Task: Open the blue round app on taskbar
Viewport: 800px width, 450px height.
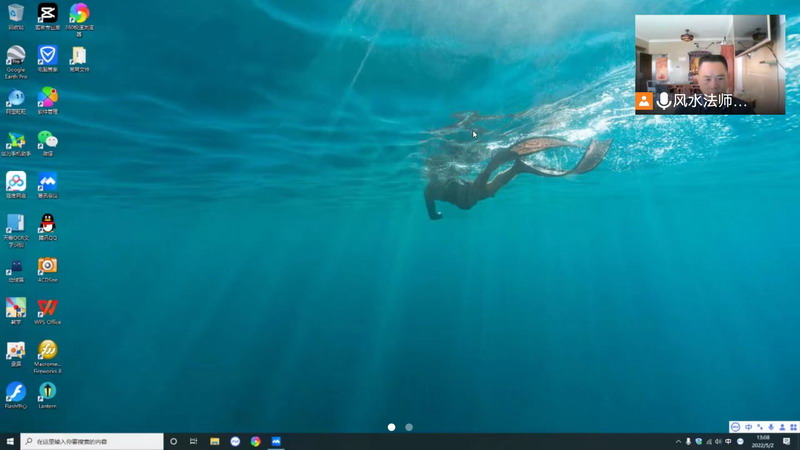Action: click(x=235, y=441)
